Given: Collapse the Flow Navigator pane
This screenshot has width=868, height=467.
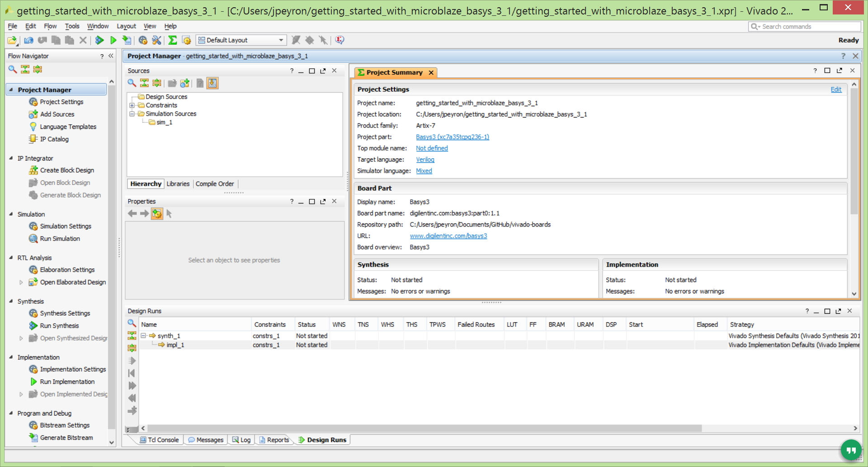Looking at the screenshot, I should [x=111, y=56].
